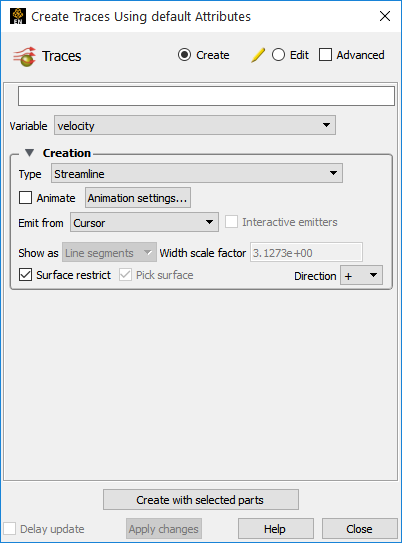Enable the Animate checkbox

point(25,198)
